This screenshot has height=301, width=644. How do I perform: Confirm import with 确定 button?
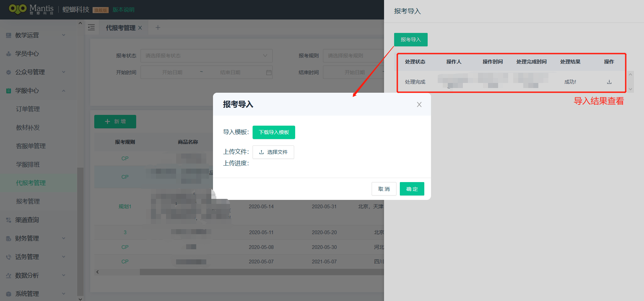click(412, 189)
